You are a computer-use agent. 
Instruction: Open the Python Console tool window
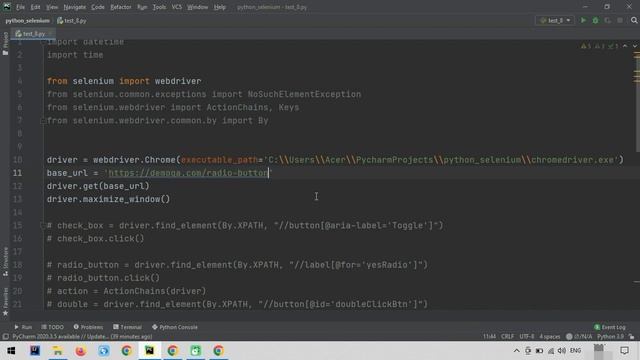[175, 327]
